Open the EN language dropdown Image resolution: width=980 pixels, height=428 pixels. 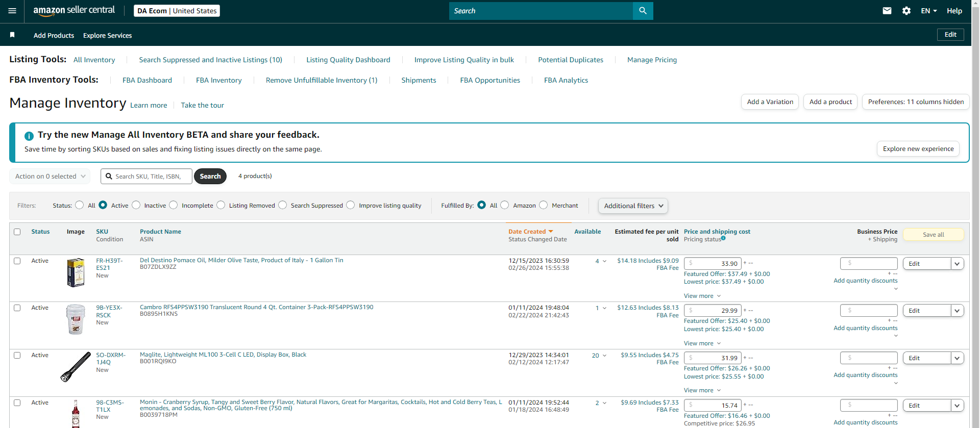pyautogui.click(x=928, y=11)
